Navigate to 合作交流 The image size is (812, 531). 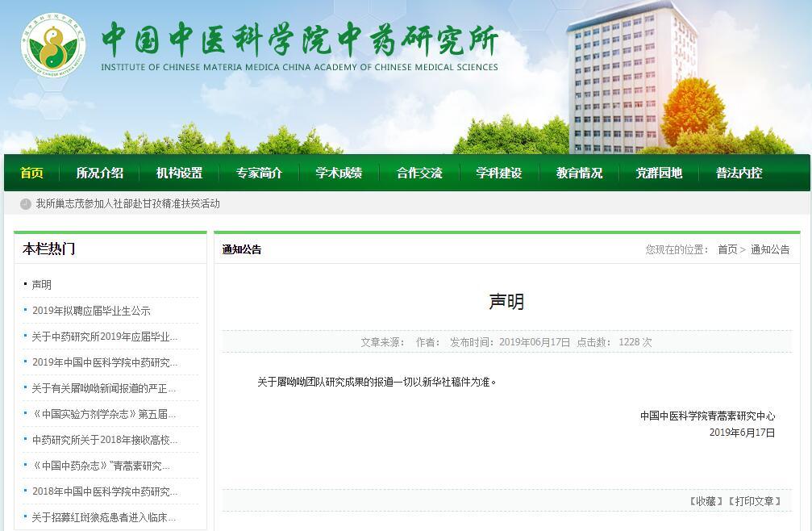[419, 173]
